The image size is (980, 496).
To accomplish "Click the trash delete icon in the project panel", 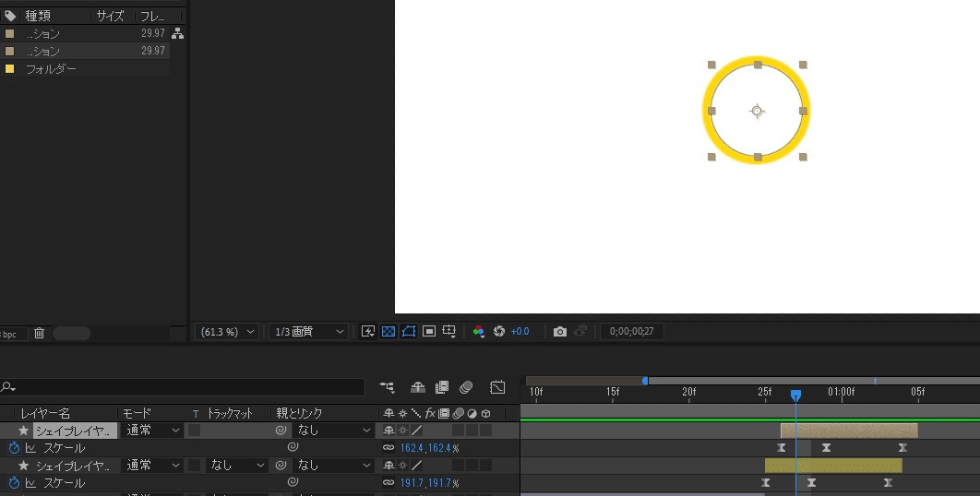I will pyautogui.click(x=40, y=333).
